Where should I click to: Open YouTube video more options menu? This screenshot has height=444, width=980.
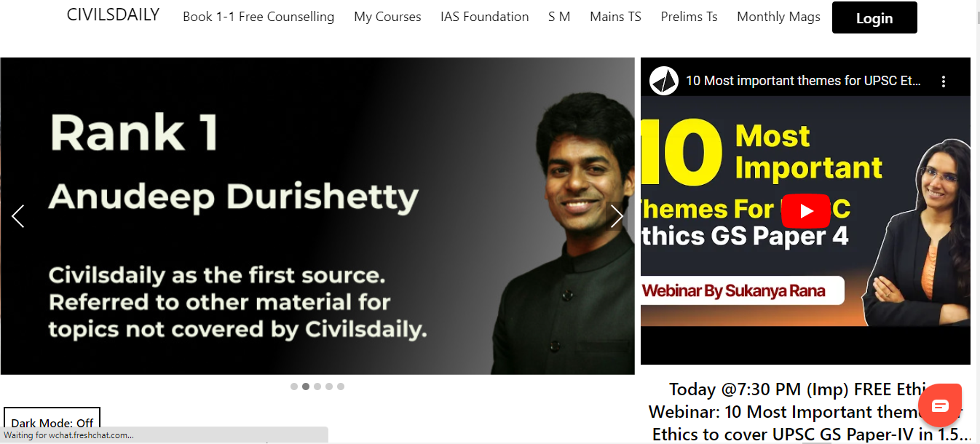point(944,82)
